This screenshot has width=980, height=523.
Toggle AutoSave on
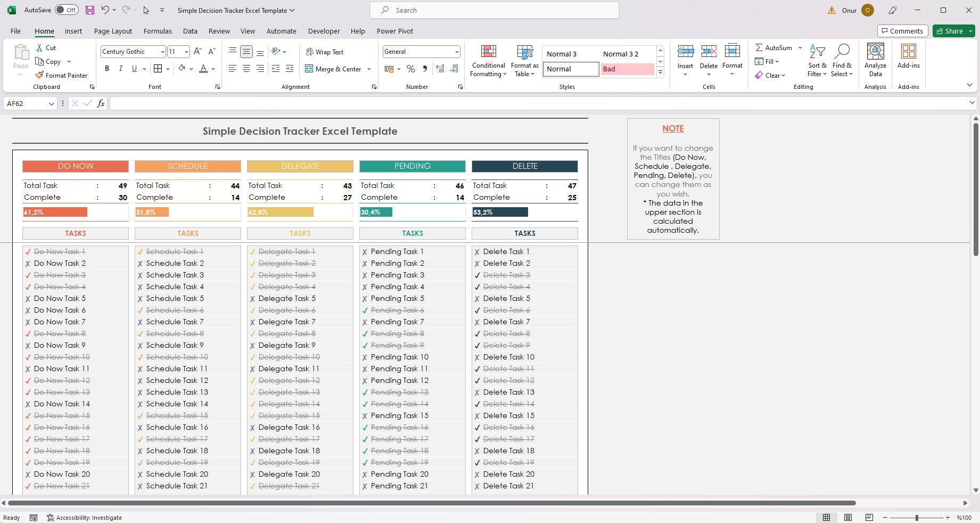66,10
